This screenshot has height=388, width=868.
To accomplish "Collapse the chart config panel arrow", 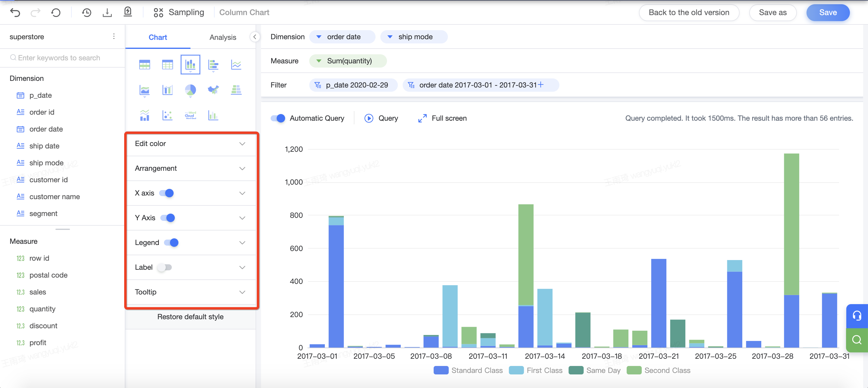I will [255, 37].
